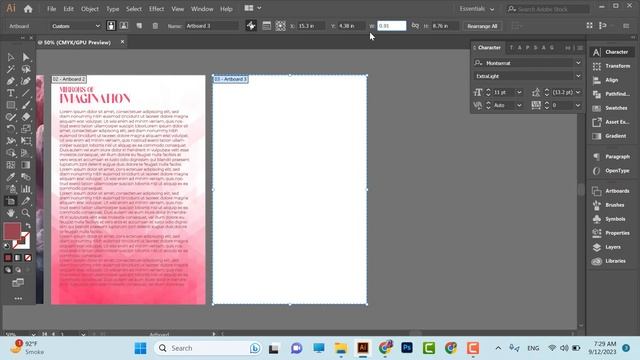
Task: Set color fill mode
Action: pyautogui.click(x=8, y=258)
